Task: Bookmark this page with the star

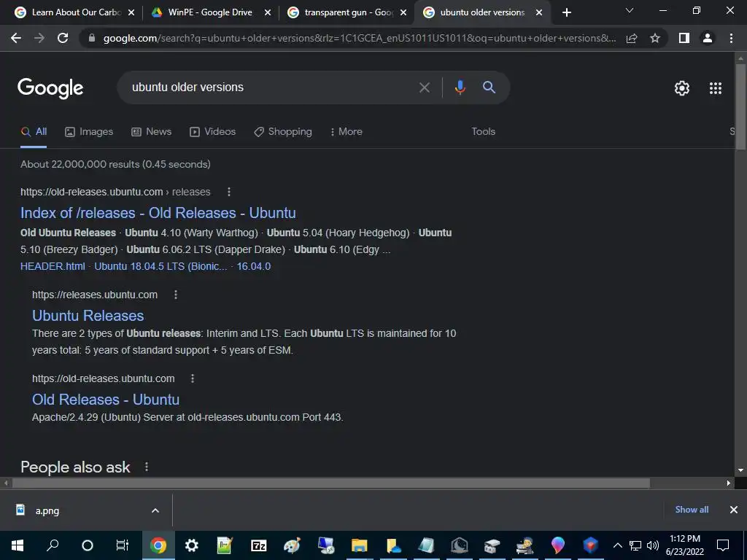Action: click(x=655, y=38)
